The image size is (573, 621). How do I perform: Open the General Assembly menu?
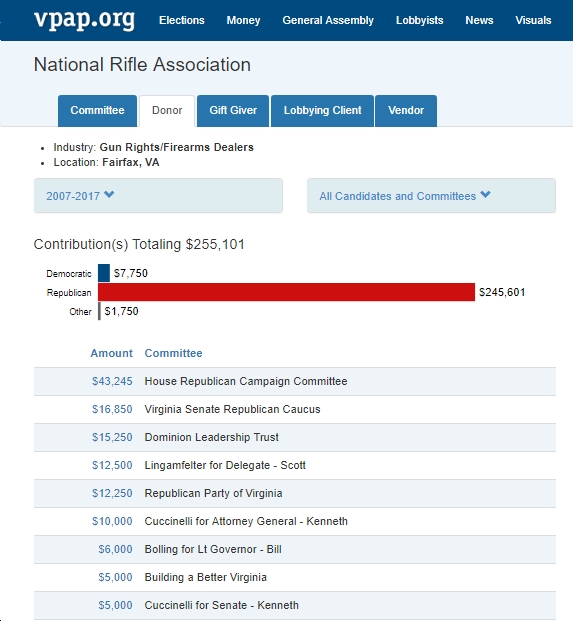(328, 20)
